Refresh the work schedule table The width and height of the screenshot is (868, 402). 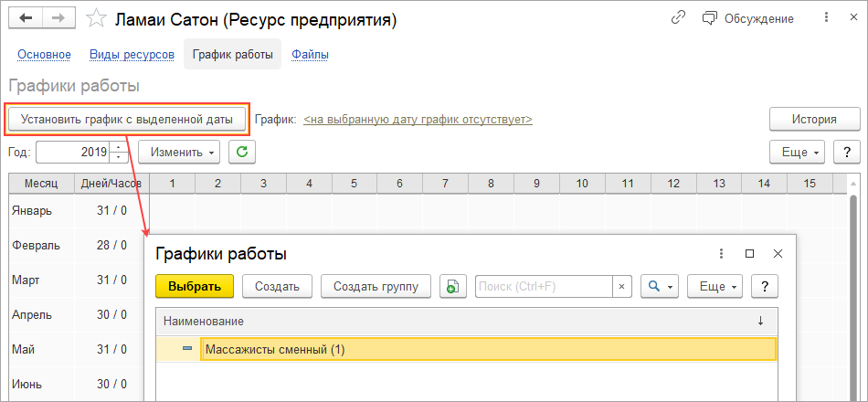coord(242,151)
